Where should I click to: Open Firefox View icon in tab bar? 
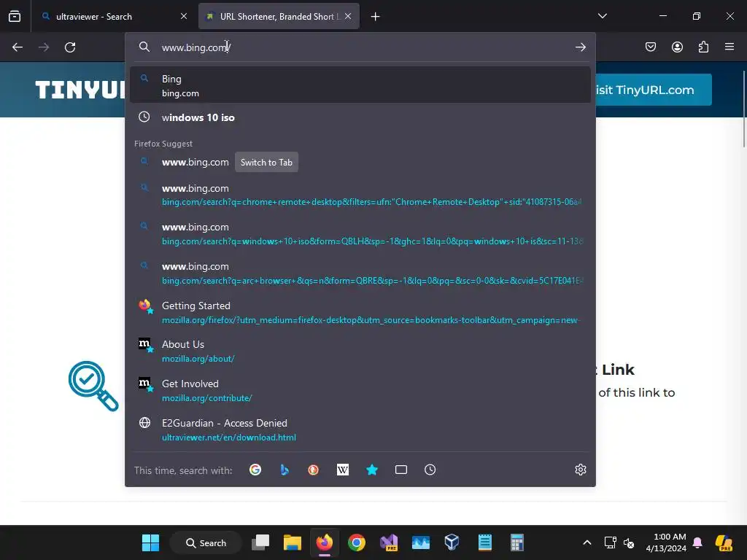(x=15, y=16)
